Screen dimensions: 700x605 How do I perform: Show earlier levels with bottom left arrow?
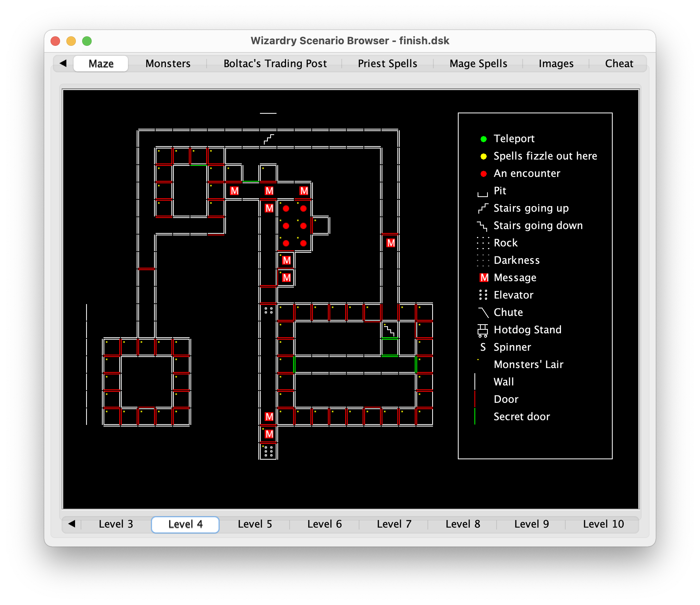click(x=72, y=524)
